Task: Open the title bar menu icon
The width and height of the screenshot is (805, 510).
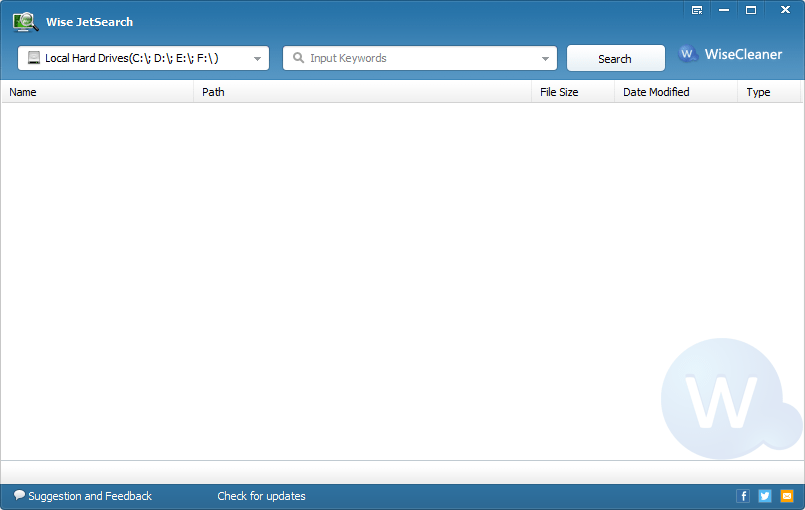Action: tap(697, 10)
